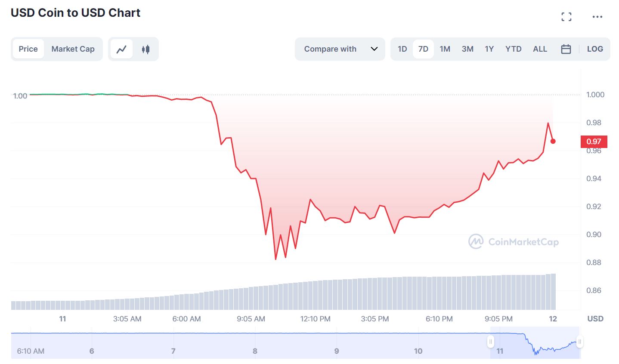Toggle LOG scale on the chart

point(595,49)
